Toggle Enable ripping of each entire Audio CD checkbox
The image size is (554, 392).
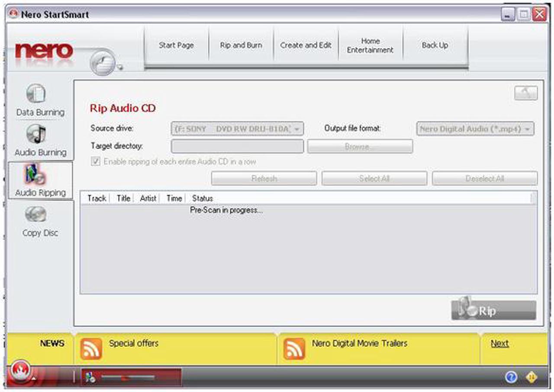coord(95,162)
